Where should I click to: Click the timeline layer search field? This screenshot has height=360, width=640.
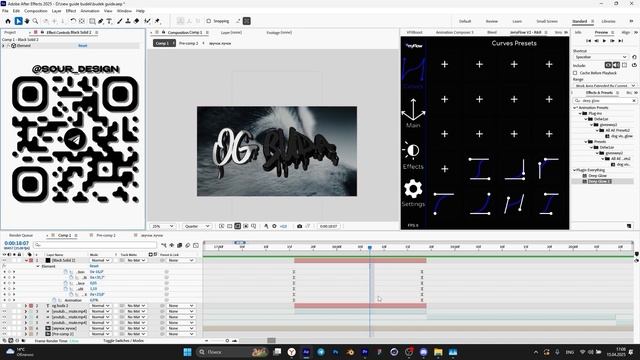click(x=95, y=244)
